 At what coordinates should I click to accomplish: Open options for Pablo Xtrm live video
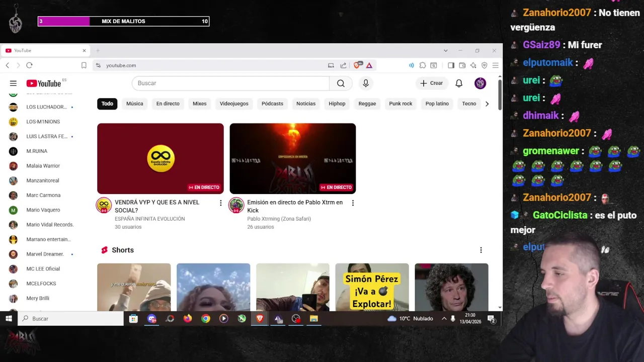click(x=353, y=203)
